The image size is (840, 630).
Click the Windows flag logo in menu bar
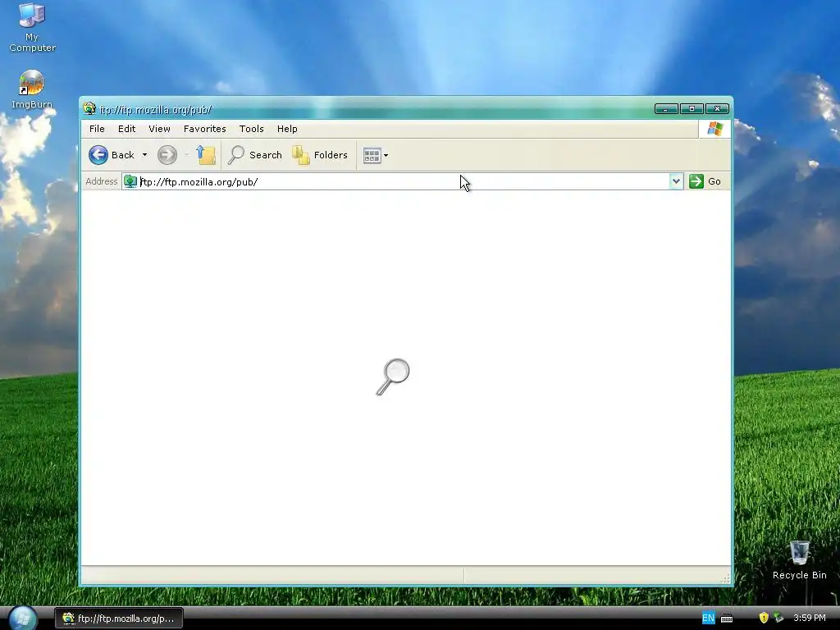point(714,129)
